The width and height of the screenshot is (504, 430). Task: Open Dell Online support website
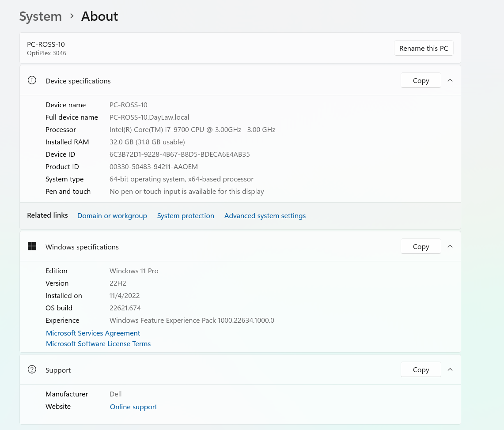(x=133, y=407)
